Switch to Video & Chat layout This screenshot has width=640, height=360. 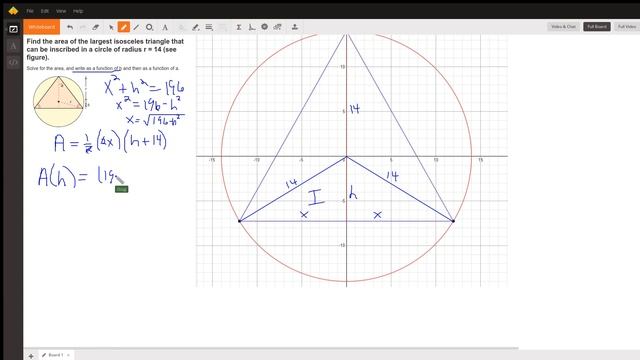pyautogui.click(x=563, y=27)
